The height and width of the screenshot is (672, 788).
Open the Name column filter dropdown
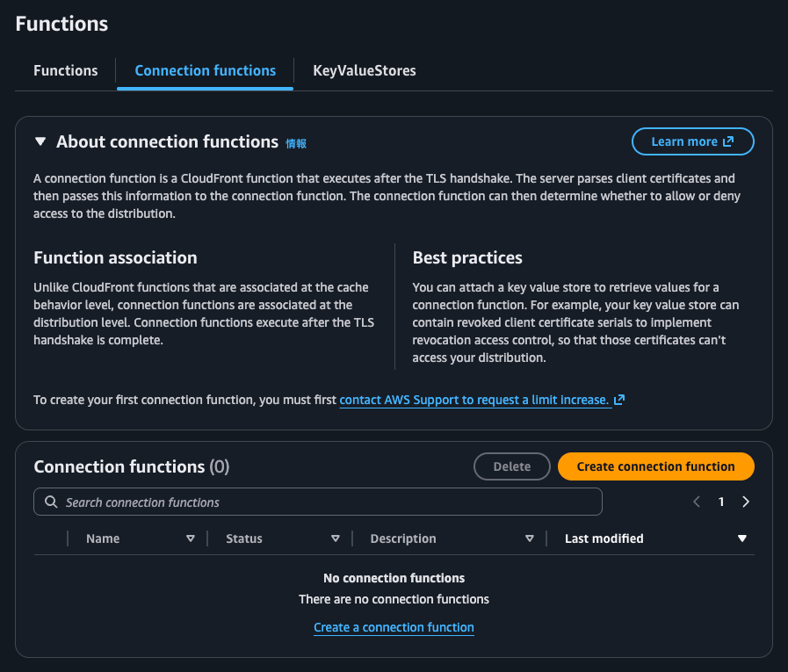click(x=191, y=538)
